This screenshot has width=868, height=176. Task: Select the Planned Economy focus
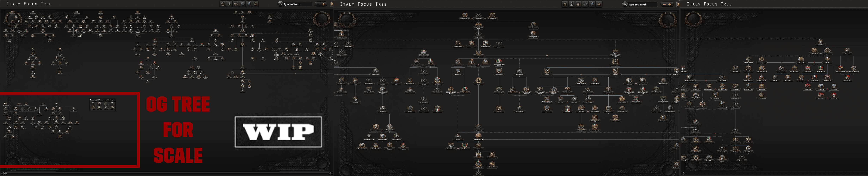437,90
